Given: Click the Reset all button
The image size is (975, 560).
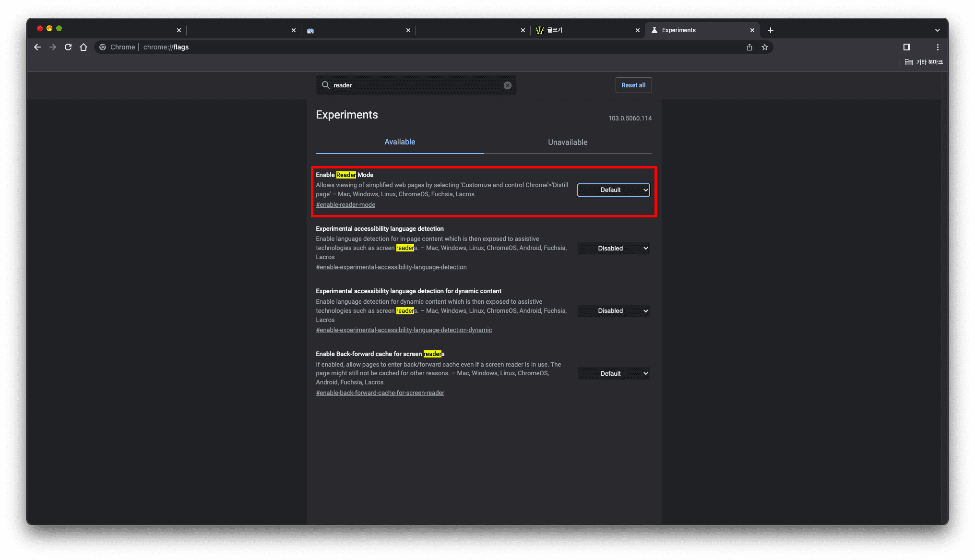Looking at the screenshot, I should (x=633, y=85).
